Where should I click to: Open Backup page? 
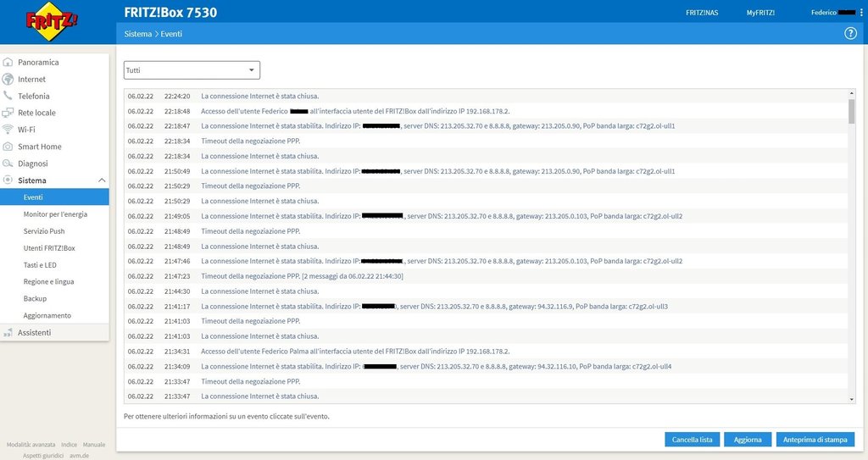[x=35, y=298]
